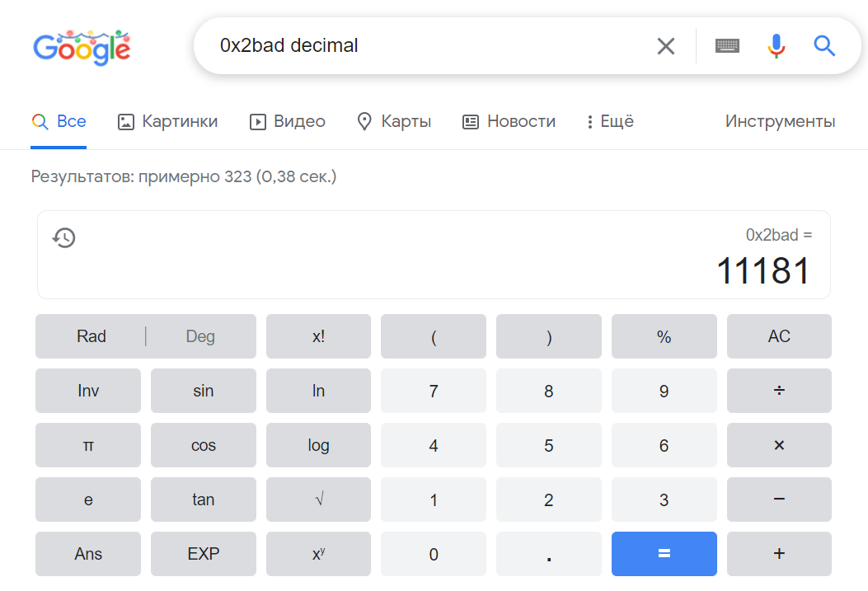
Task: Click the search query input field
Action: [x=429, y=46]
